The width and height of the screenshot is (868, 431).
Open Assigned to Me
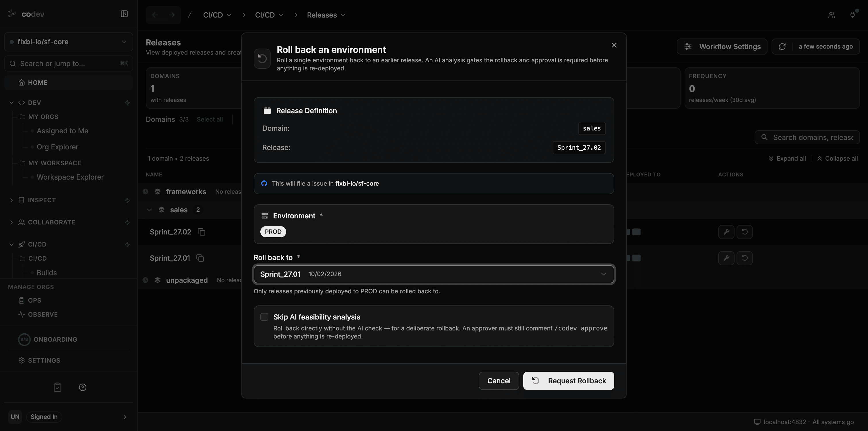pyautogui.click(x=62, y=131)
